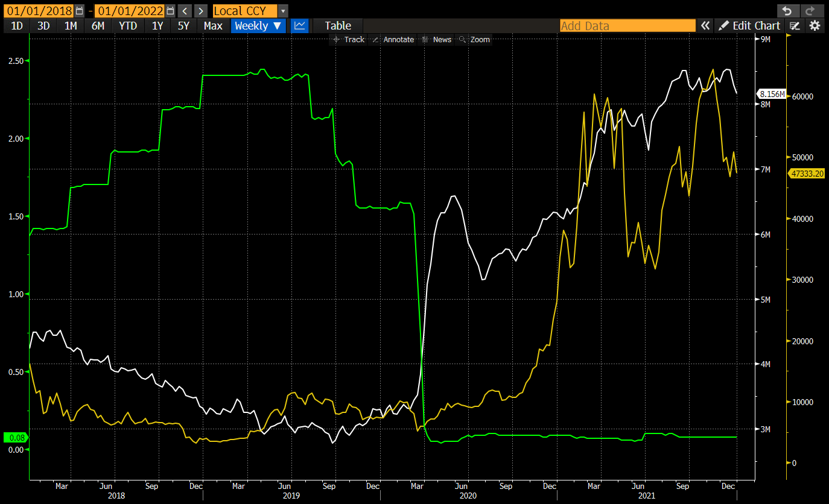This screenshot has width=829, height=504.
Task: Open the start date calendar picker
Action: click(x=80, y=11)
